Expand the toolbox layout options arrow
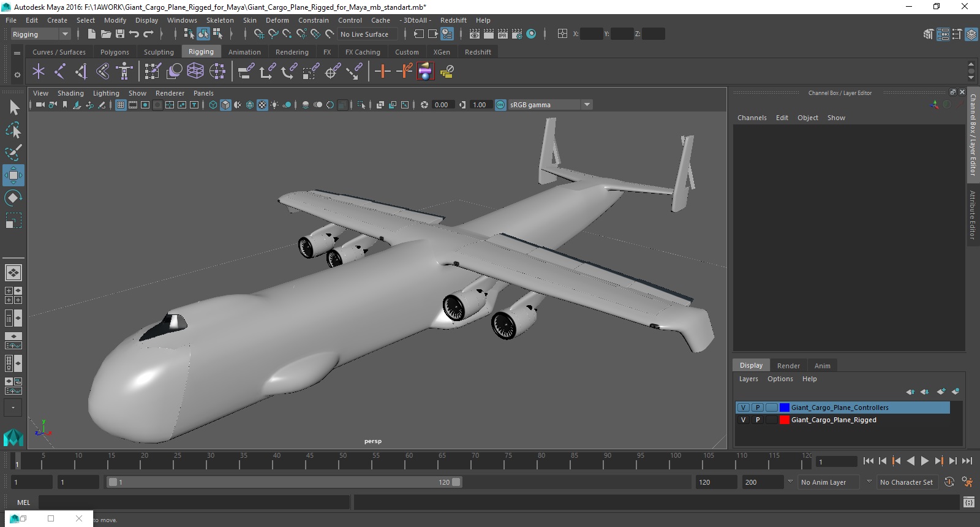980x527 pixels. click(x=13, y=408)
